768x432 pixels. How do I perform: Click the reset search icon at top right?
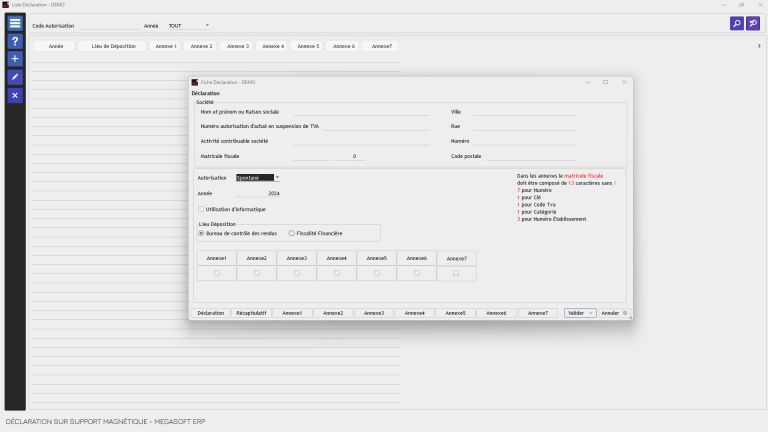[753, 23]
